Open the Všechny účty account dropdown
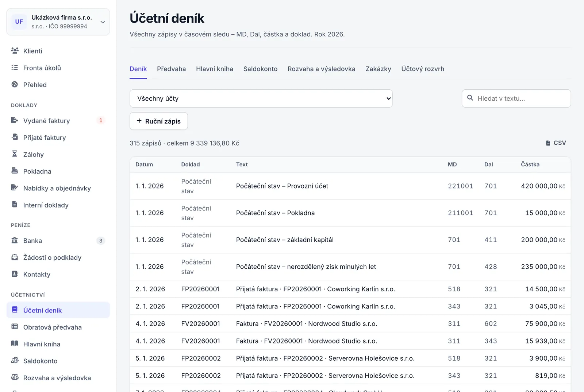Image resolution: width=584 pixels, height=392 pixels. click(261, 98)
